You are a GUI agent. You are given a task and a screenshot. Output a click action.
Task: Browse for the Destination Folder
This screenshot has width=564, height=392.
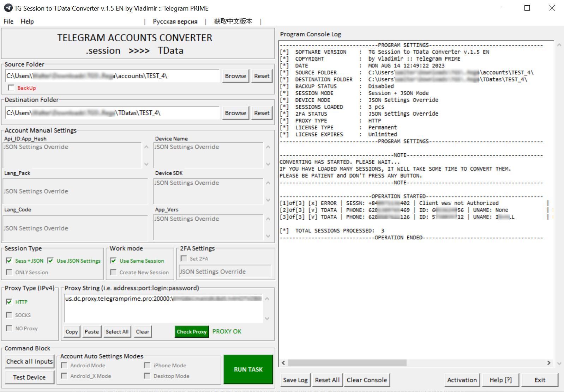(235, 113)
